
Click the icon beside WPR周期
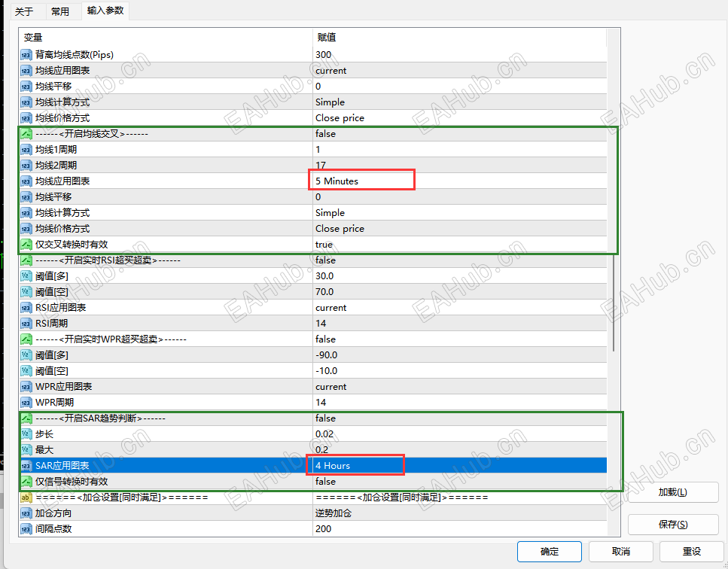[26, 403]
